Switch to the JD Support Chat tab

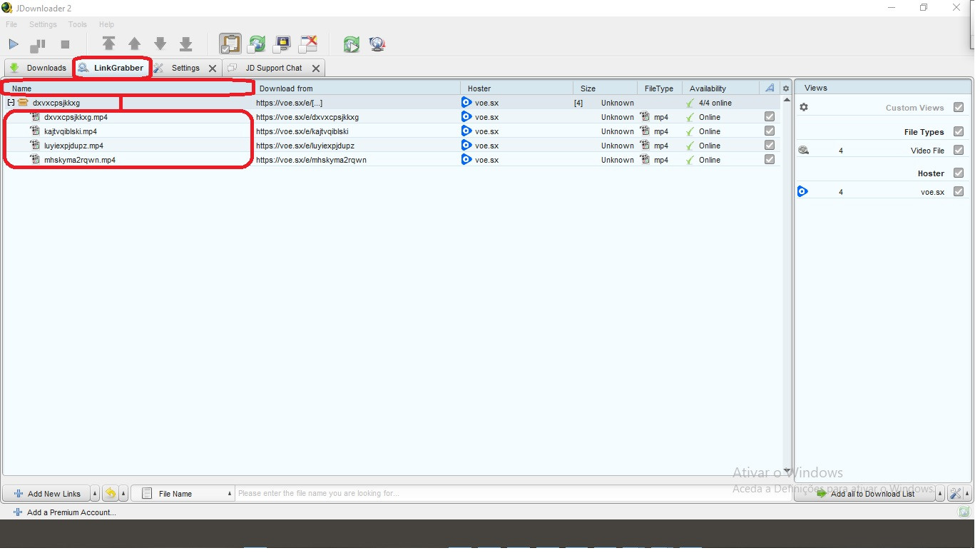pyautogui.click(x=274, y=68)
